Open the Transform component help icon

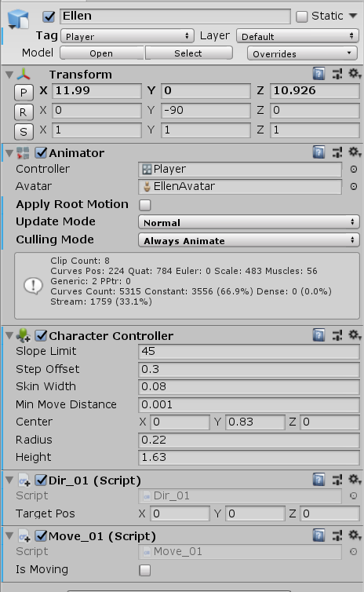[x=318, y=74]
